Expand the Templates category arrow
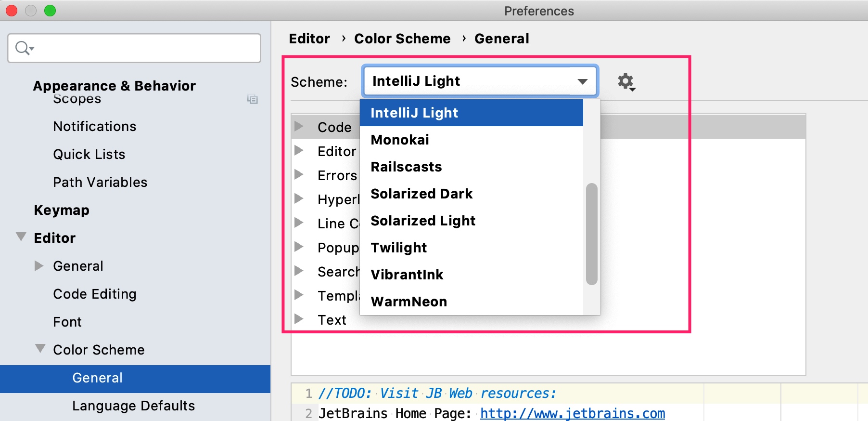This screenshot has width=868, height=421. point(299,295)
